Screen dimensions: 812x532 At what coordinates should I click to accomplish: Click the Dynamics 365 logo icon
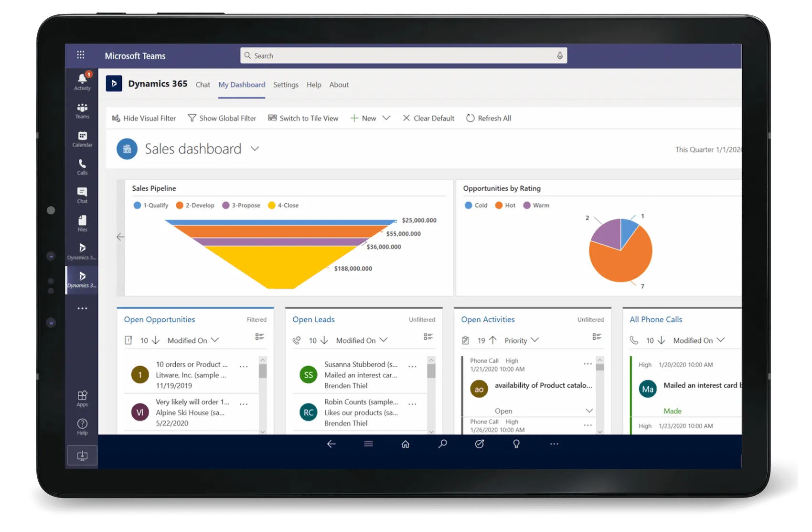coord(114,84)
